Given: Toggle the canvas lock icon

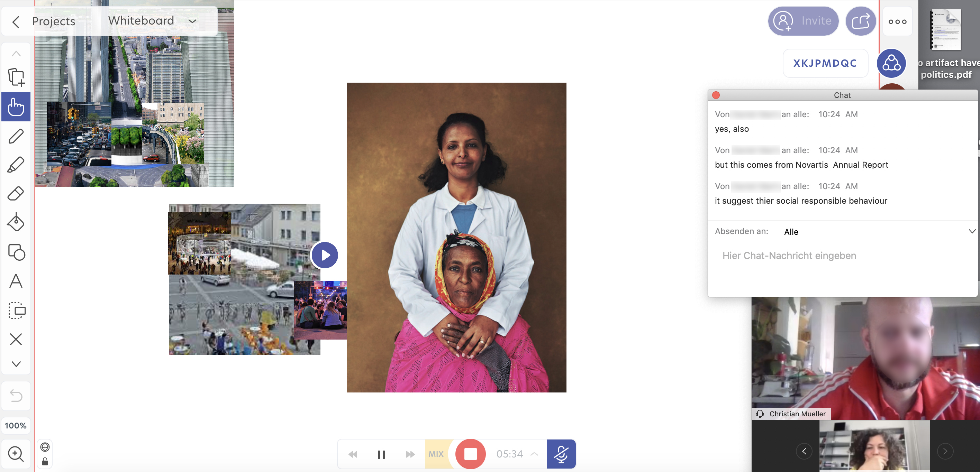Looking at the screenshot, I should (45, 461).
